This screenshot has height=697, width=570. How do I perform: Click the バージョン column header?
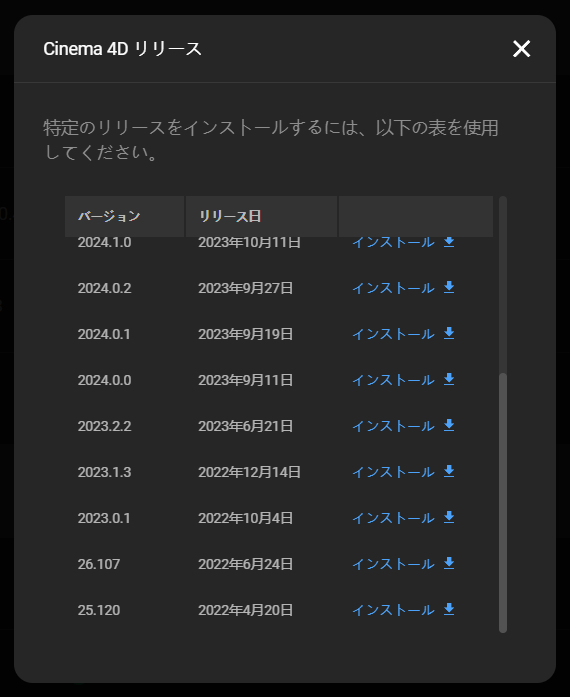tap(124, 216)
